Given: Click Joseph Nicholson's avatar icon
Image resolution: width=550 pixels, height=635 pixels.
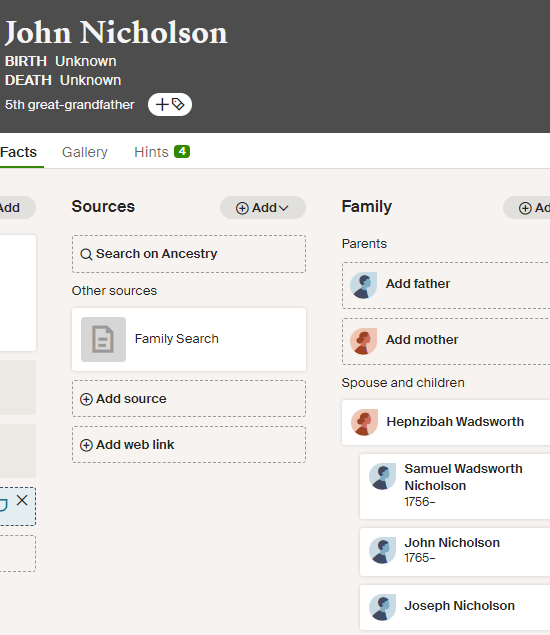Looking at the screenshot, I should [382, 607].
